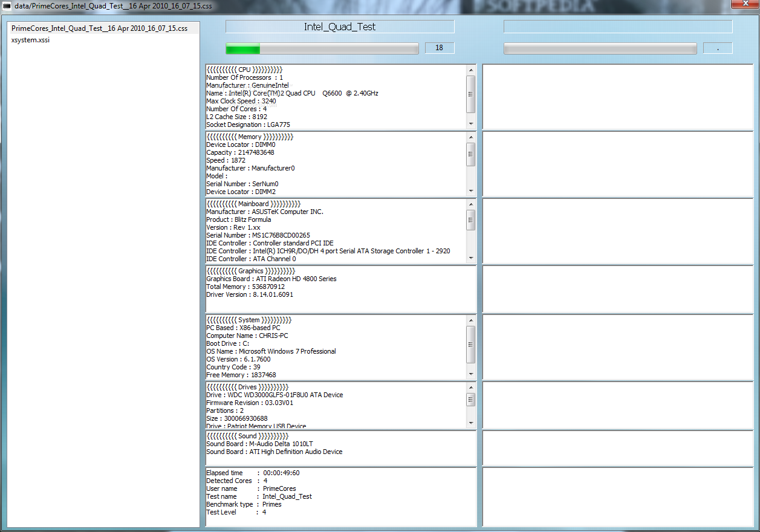Click the 'User name : PrimeCores' line

tap(251, 488)
